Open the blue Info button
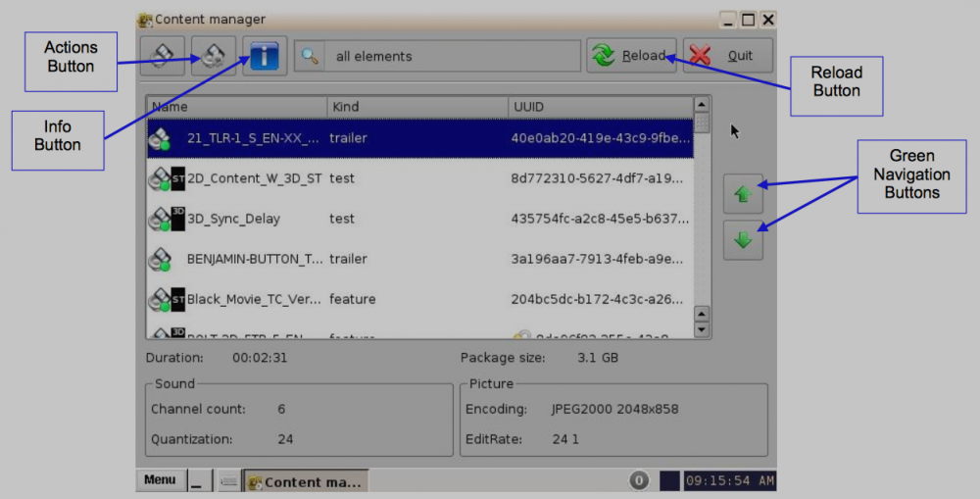The height and width of the screenshot is (499, 980). [x=265, y=56]
